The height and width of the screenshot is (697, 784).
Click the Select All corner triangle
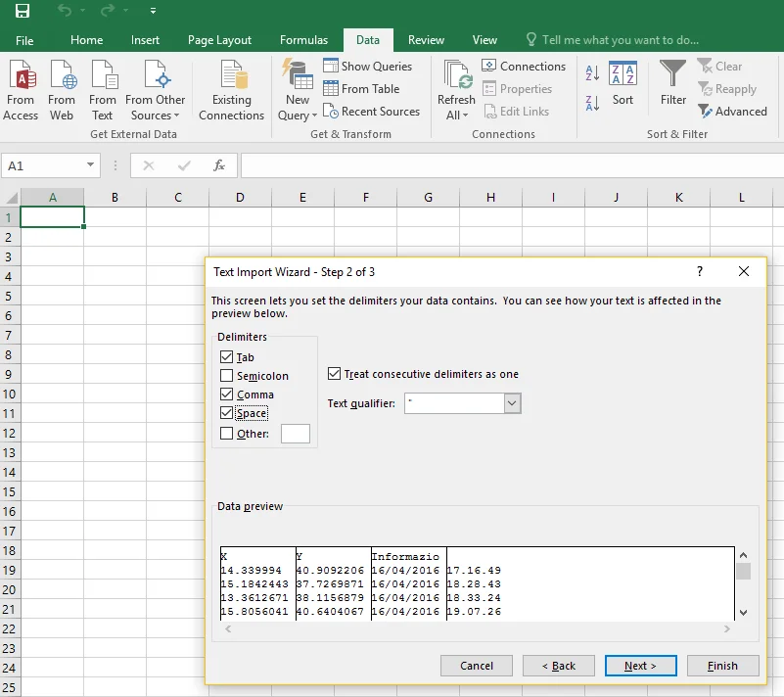(11, 198)
